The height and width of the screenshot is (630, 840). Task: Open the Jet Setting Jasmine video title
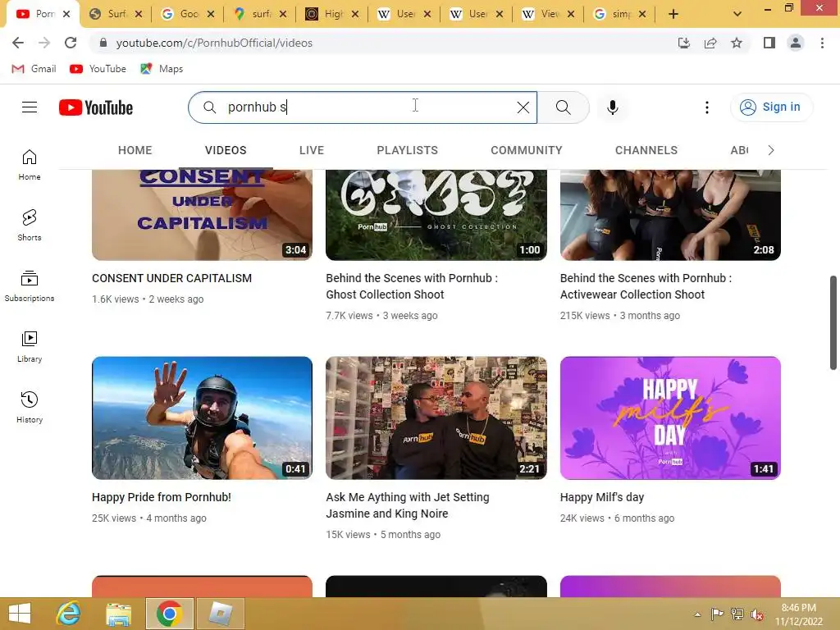(x=407, y=505)
